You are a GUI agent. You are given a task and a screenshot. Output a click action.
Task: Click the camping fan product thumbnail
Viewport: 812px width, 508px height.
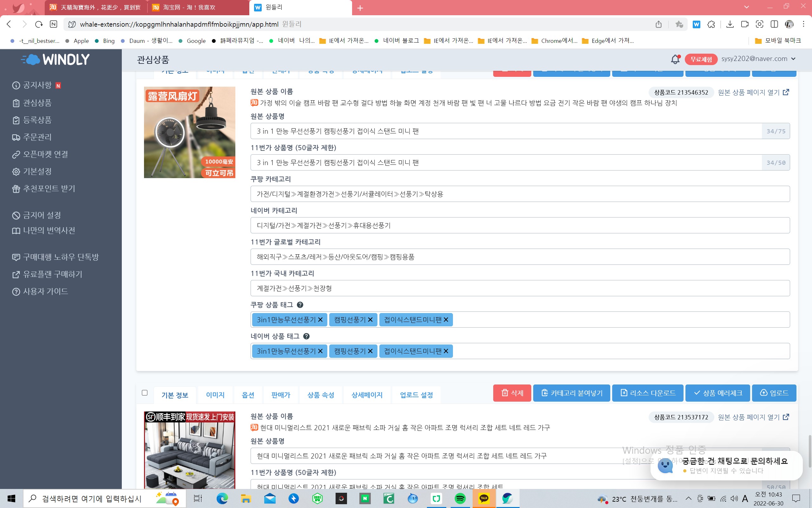click(x=190, y=132)
